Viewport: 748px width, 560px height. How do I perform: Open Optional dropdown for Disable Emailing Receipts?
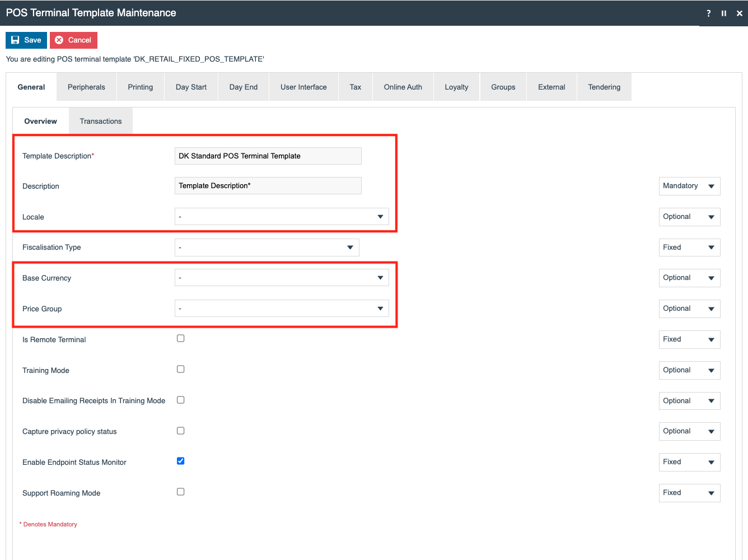(690, 401)
